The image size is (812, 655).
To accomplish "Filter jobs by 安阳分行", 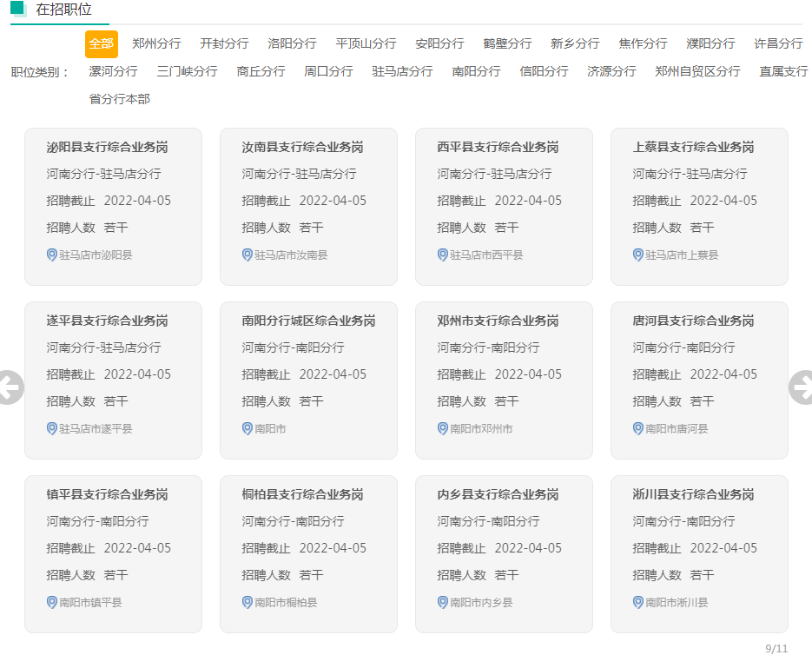I will pyautogui.click(x=439, y=43).
